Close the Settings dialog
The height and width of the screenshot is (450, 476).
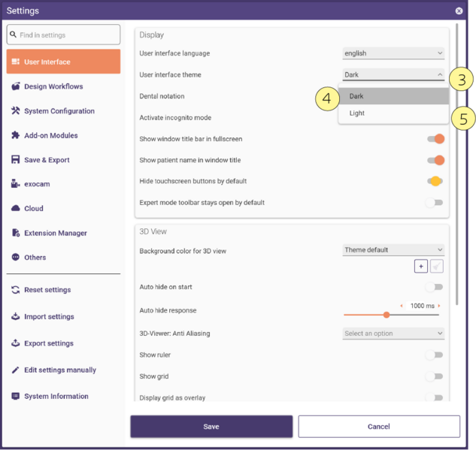[x=459, y=11]
